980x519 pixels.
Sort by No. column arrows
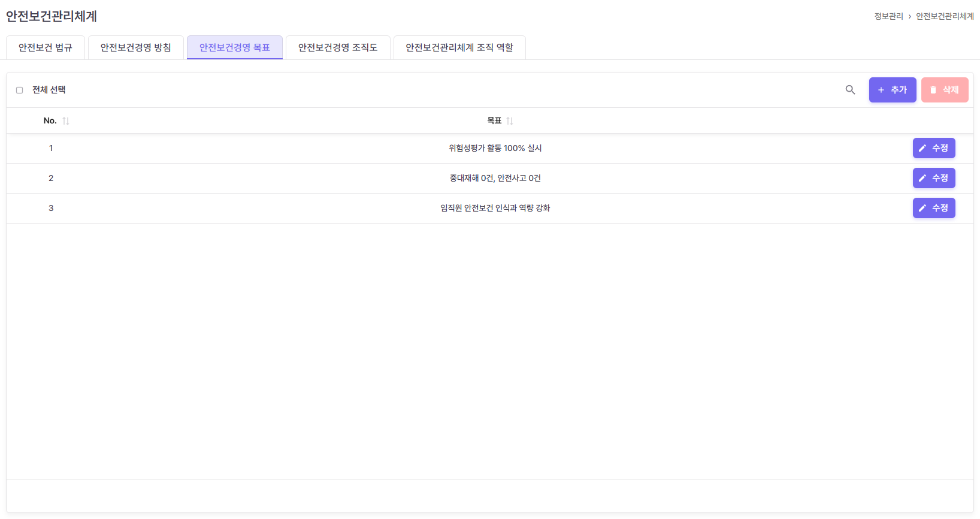point(66,121)
